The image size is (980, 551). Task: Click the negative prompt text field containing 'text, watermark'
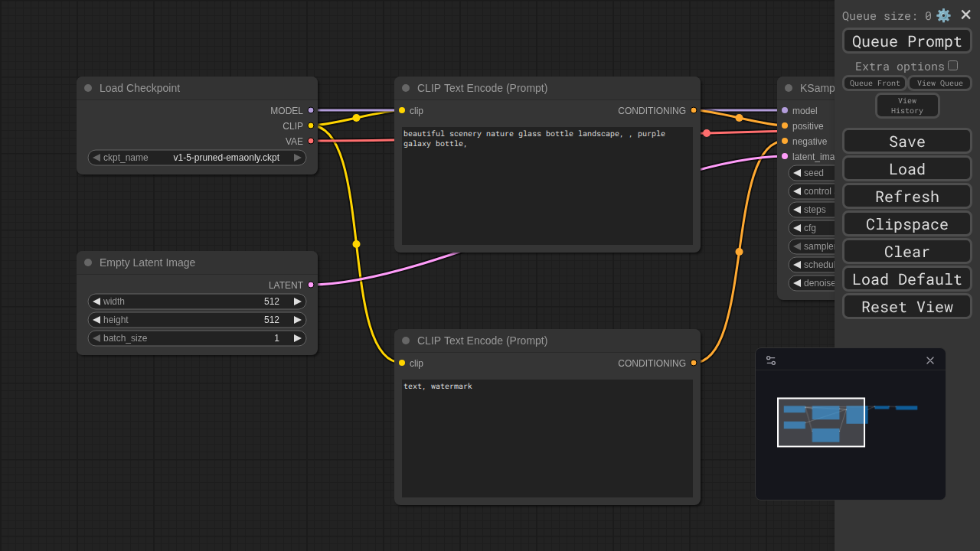[x=547, y=438]
